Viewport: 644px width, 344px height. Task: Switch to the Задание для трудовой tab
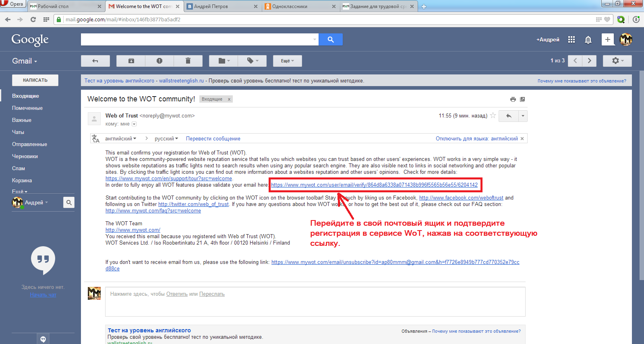click(378, 6)
